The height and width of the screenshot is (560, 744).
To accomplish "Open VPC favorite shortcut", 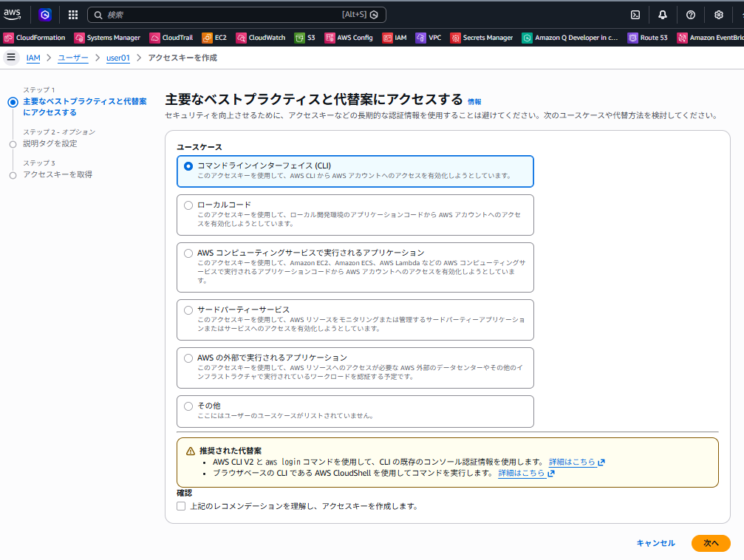I will 429,38.
